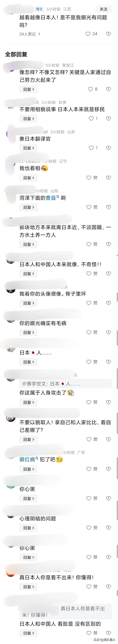Reply to '你这属于人身攻击了' comment
Viewport: 118px width, 644px height.
click(29, 402)
